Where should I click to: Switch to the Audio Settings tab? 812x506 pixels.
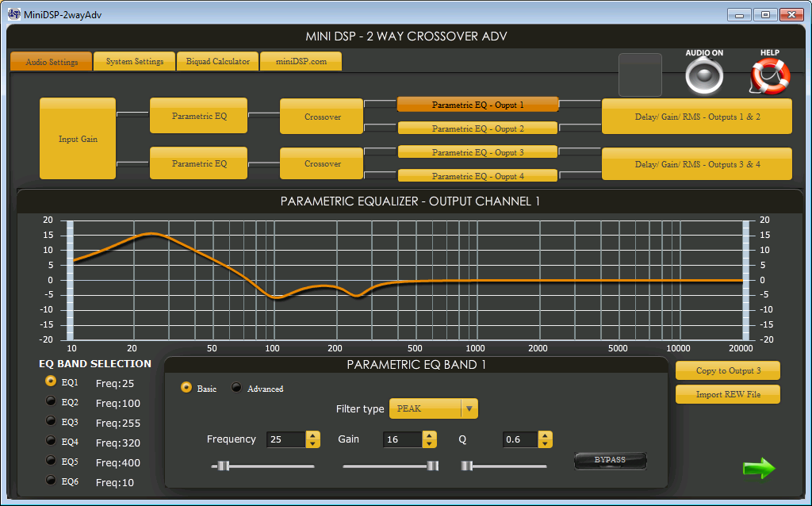click(52, 62)
